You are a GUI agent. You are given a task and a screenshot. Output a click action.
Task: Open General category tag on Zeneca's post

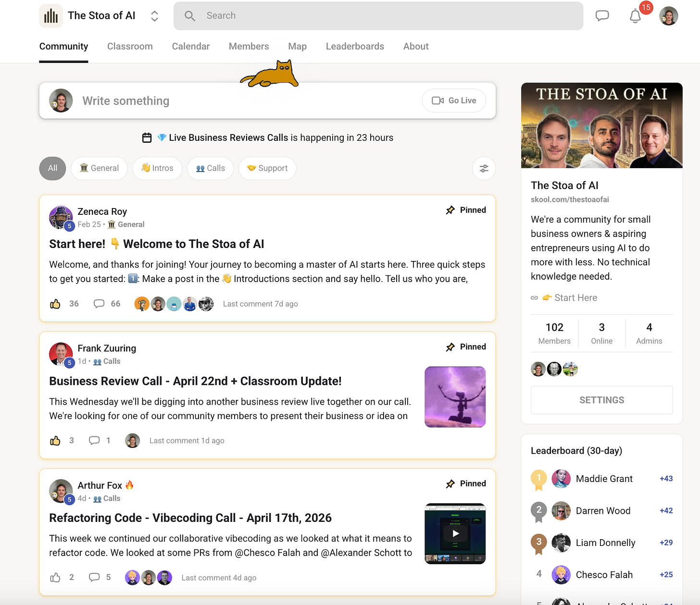126,224
